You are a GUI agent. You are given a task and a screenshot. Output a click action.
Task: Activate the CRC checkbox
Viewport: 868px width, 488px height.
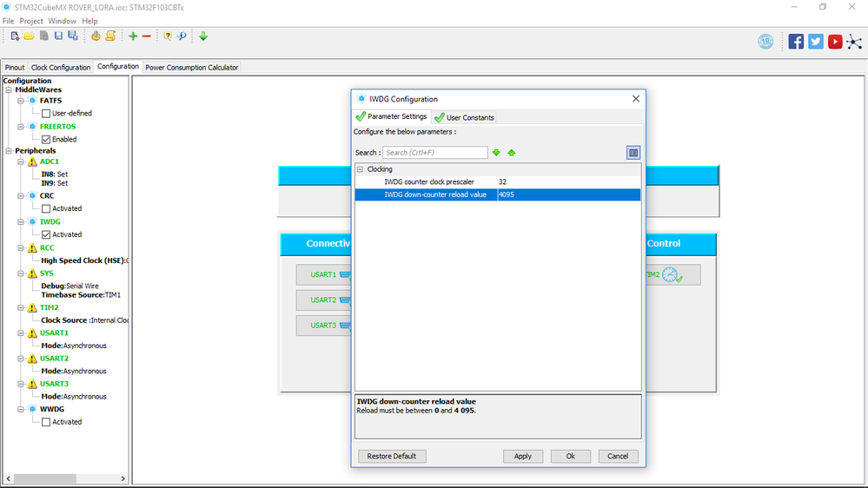(x=46, y=208)
